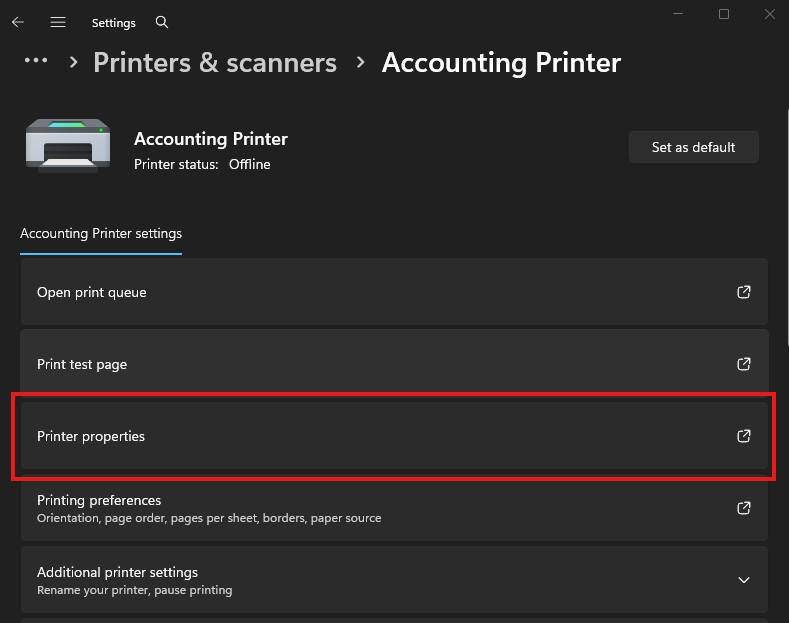Click external link icon for Printing preferences

743,508
